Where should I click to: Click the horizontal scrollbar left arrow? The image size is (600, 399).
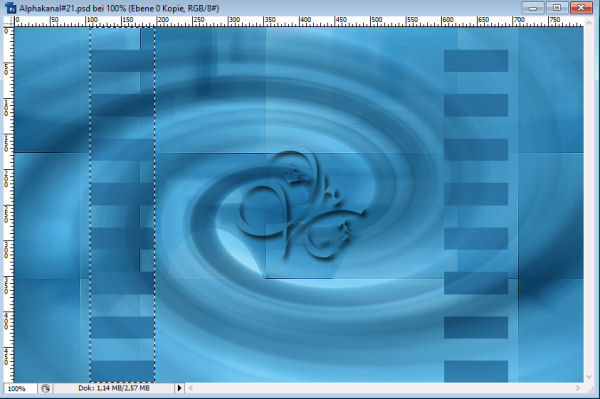click(191, 388)
